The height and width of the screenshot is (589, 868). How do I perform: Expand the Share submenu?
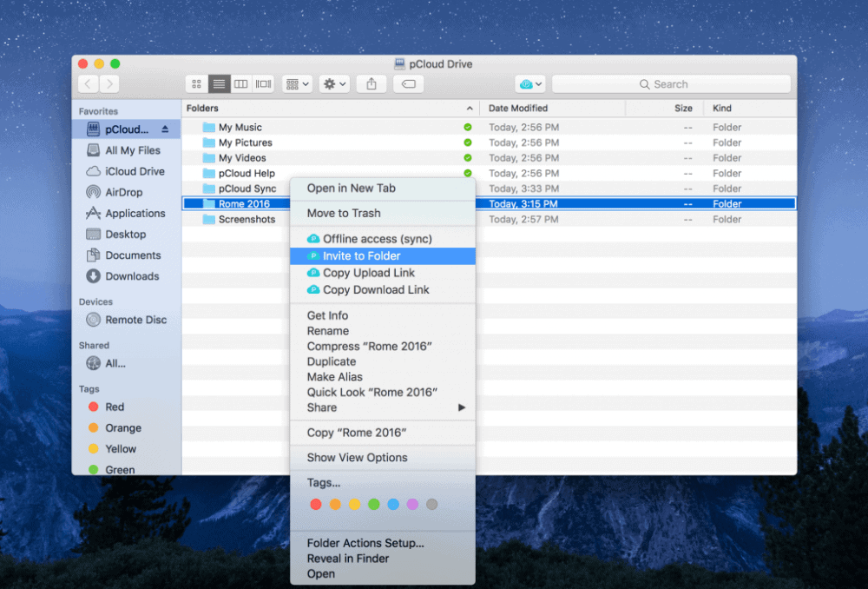[x=383, y=407]
